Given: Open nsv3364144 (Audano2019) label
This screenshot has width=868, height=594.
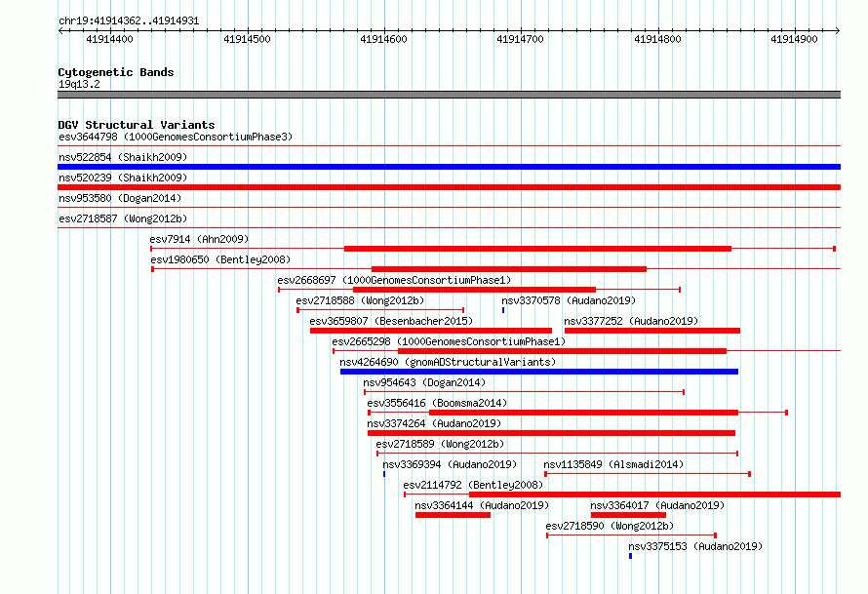Looking at the screenshot, I should coord(482,505).
